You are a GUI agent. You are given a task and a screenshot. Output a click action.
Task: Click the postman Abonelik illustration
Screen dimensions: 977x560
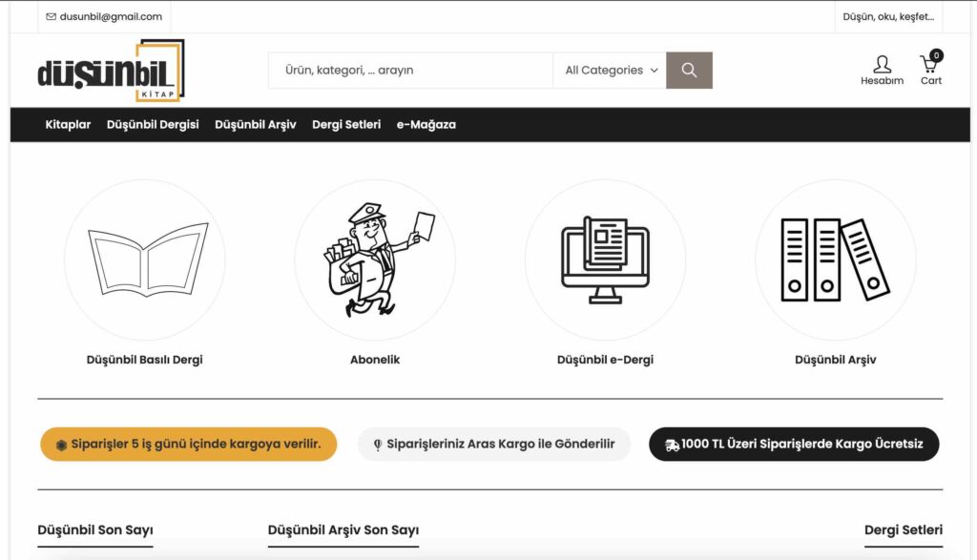pyautogui.click(x=378, y=259)
